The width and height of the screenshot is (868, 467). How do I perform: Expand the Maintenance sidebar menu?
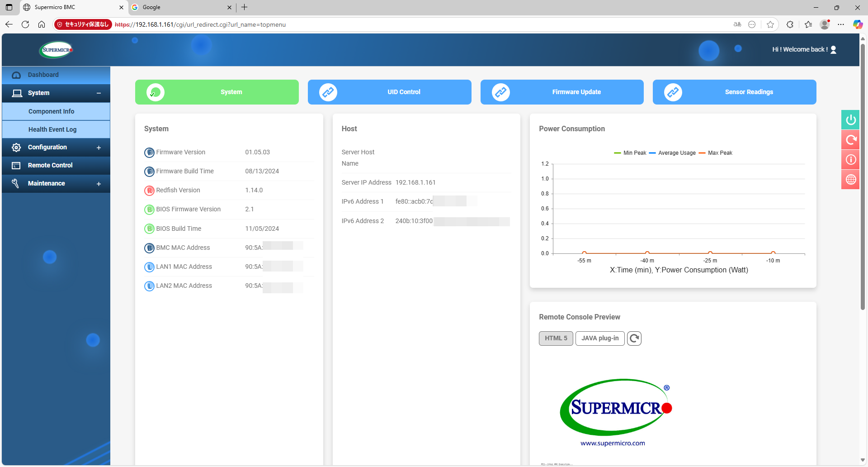99,184
